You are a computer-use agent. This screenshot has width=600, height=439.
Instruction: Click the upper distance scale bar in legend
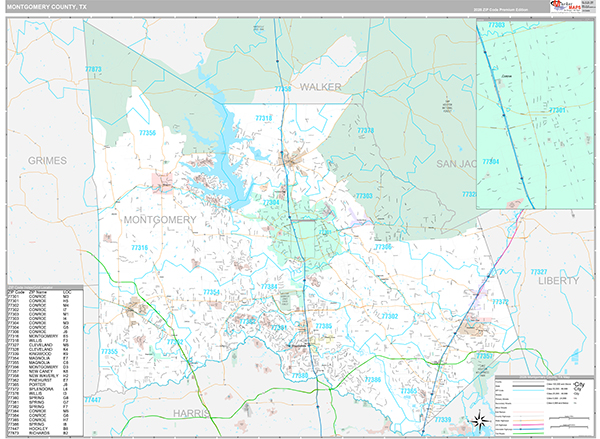pos(569,418)
